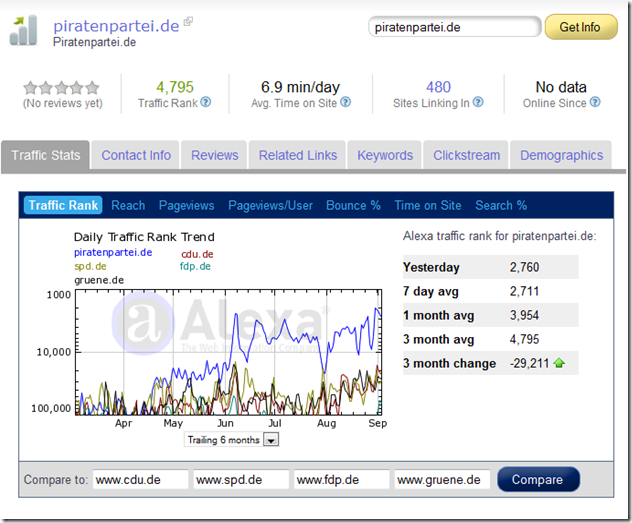
Task: Click the Online Since help icon
Action: click(595, 102)
